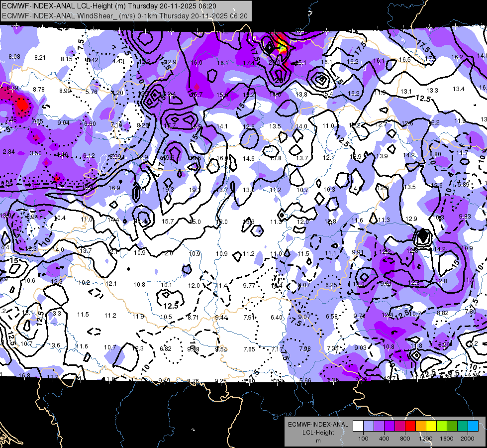Viewport: 487px width, 448px height.
Task: Click the '800' tick label in the legend
Action: 405,439
